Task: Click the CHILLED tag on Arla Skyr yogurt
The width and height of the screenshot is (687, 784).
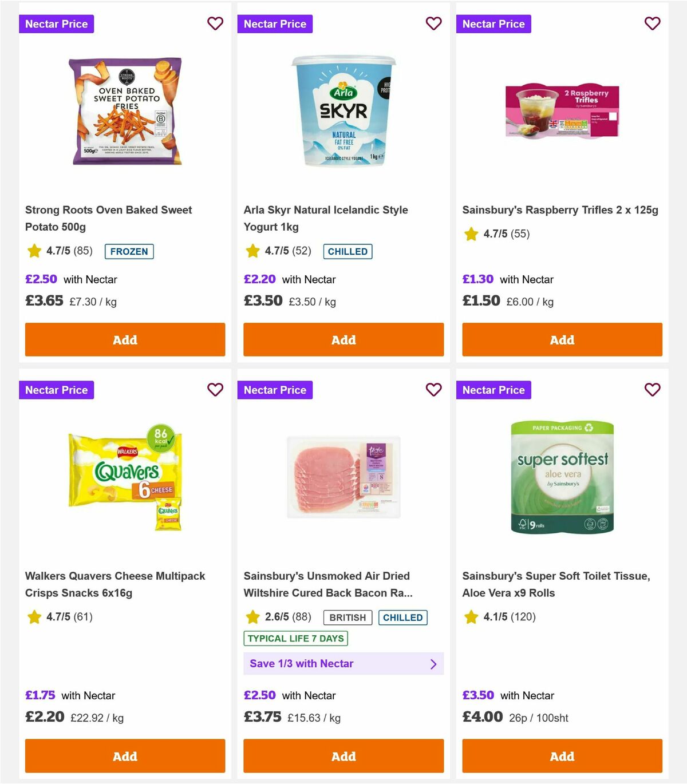Action: coord(348,251)
